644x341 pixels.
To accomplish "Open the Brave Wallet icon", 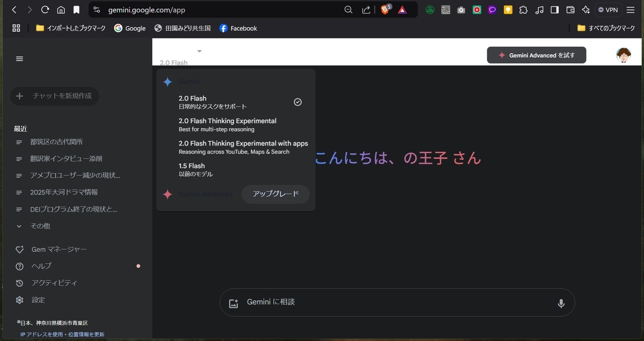I will pos(570,10).
